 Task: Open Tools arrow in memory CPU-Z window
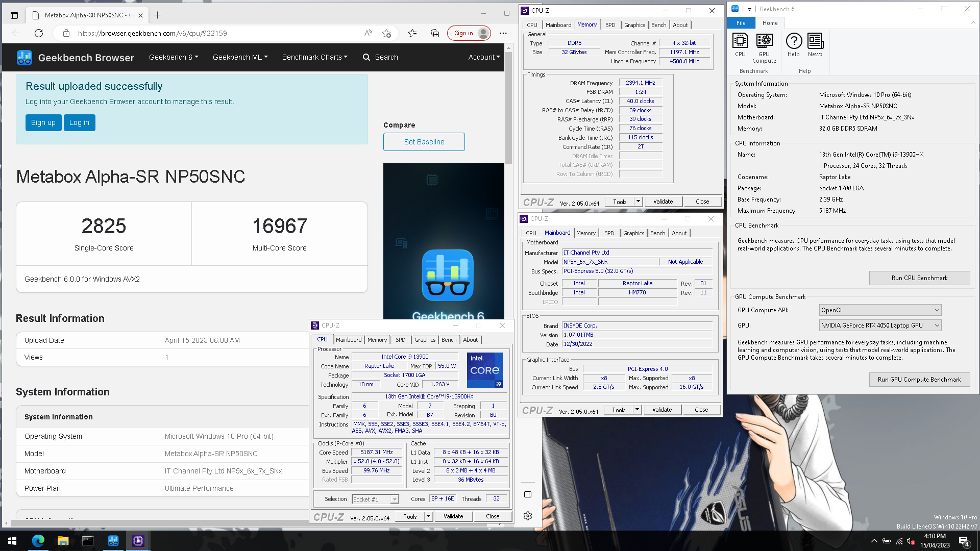[638, 202]
